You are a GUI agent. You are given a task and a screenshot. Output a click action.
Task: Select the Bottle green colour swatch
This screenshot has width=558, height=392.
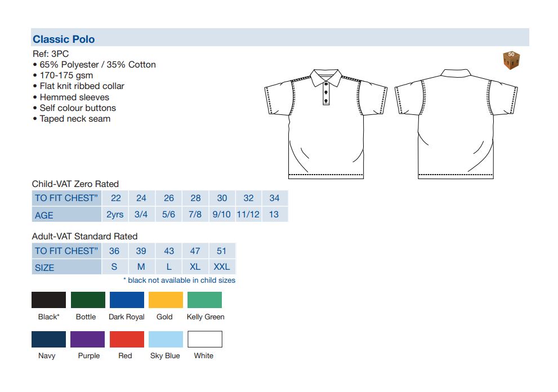(88, 300)
